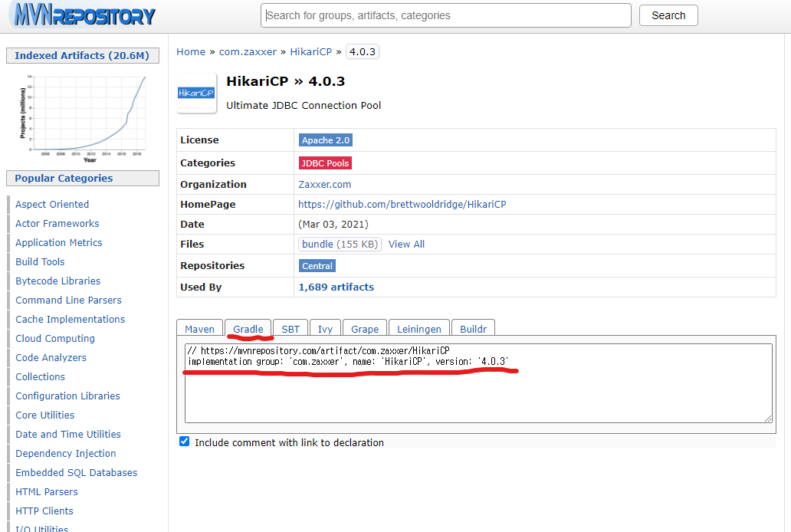
Task: Open Date and Time Utilities category
Action: tap(68, 434)
